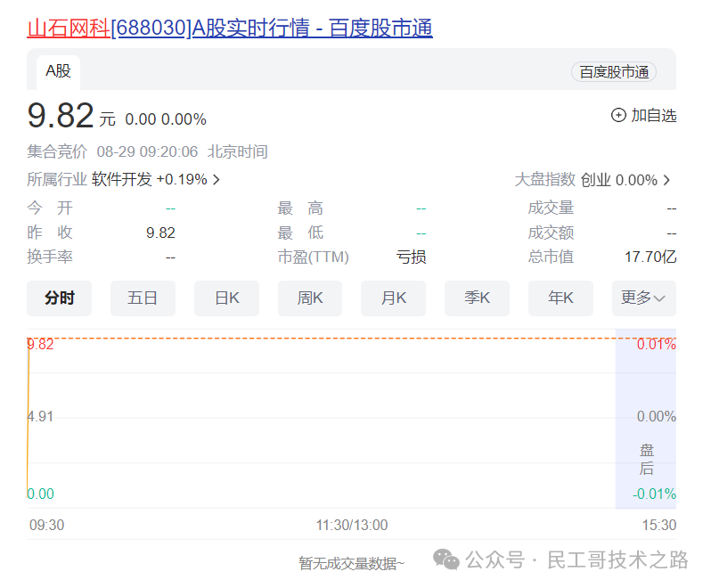Click the 15:30 time axis label
Image resolution: width=711 pixels, height=588 pixels.
coord(658,525)
